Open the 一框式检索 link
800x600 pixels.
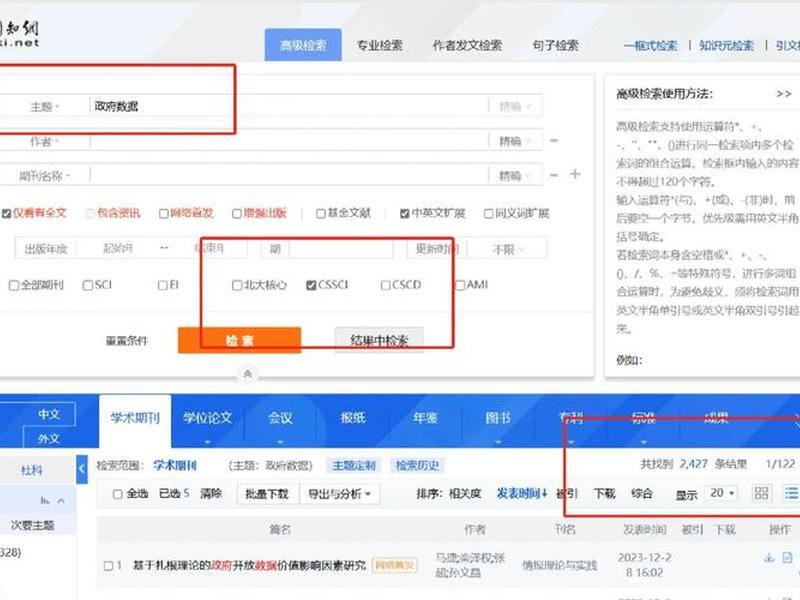pyautogui.click(x=651, y=46)
